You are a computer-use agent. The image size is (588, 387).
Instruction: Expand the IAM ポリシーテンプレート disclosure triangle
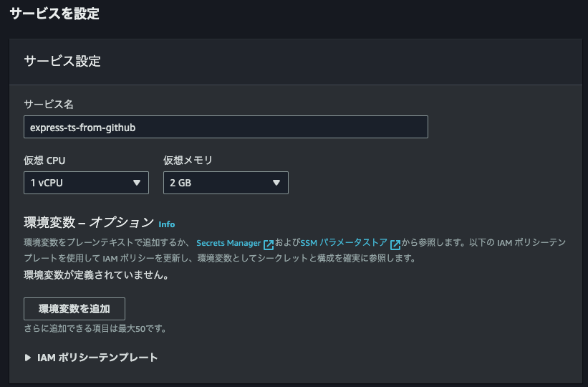(x=28, y=358)
